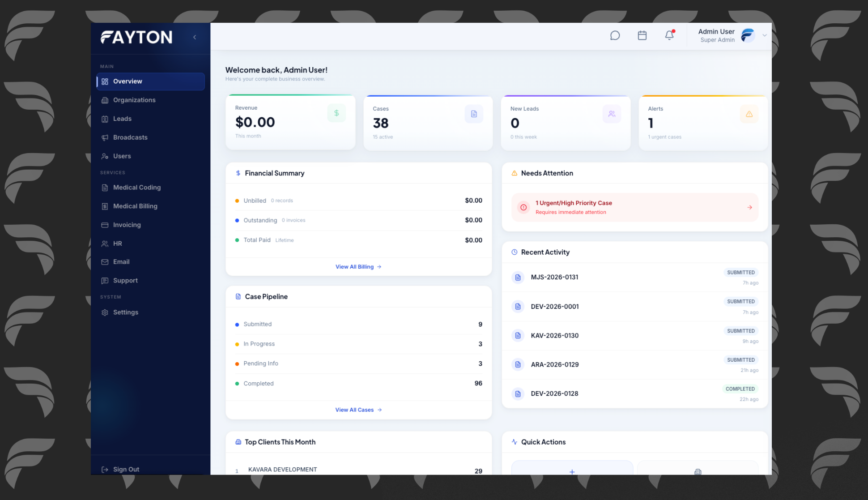Click the Cases document icon on card
The image size is (868, 500).
tap(474, 114)
